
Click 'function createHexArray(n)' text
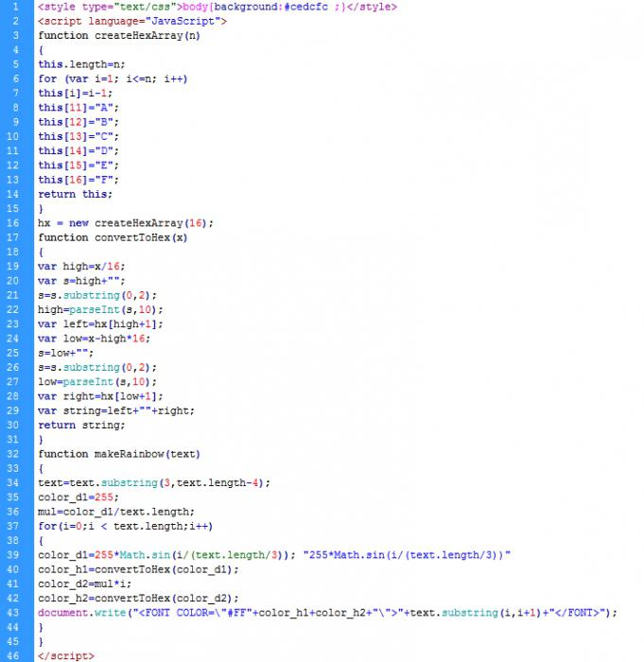pyautogui.click(x=118, y=36)
